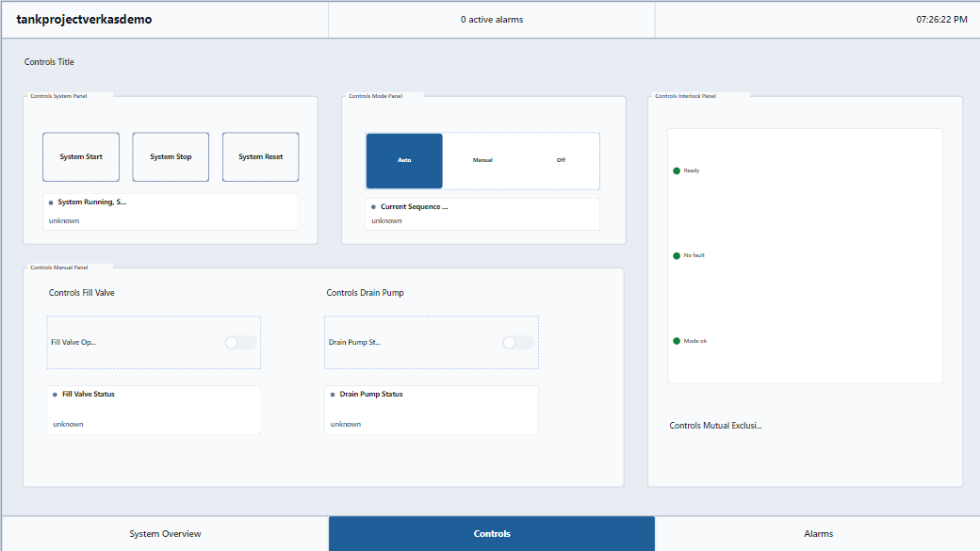
Task: Click the Controls Fill Valve heading
Action: click(81, 292)
